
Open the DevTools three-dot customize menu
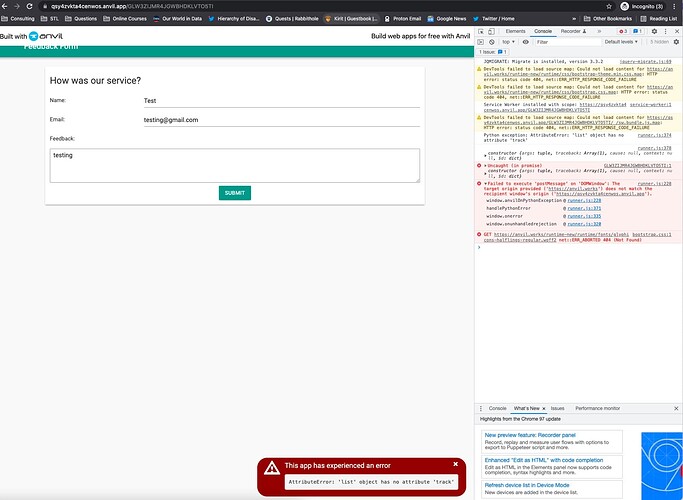[666, 31]
